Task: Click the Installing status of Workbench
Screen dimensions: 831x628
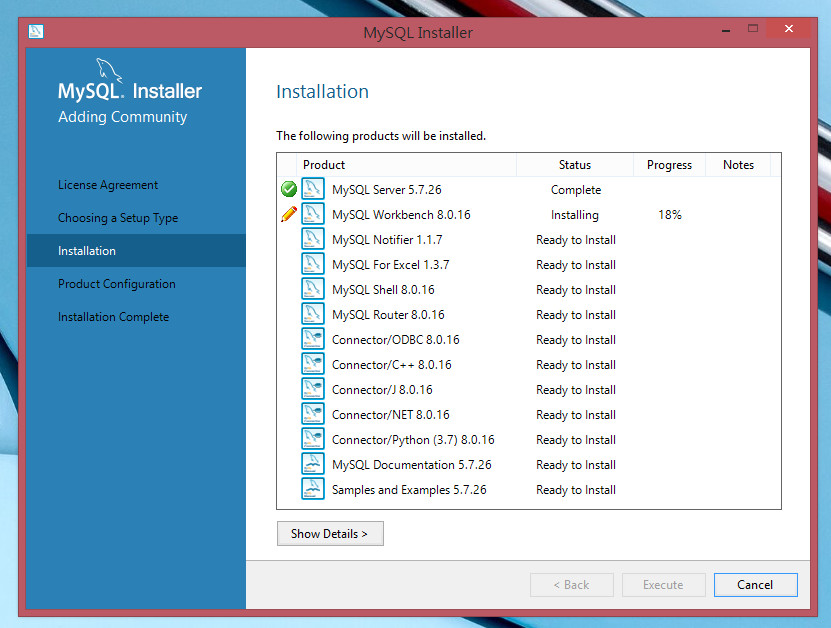Action: click(x=574, y=215)
